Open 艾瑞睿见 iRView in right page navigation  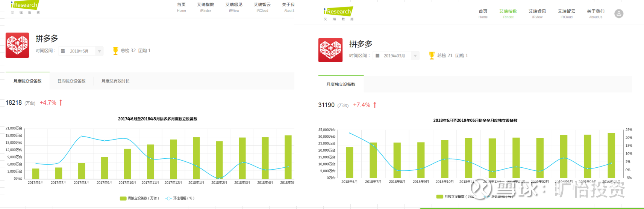click(537, 14)
